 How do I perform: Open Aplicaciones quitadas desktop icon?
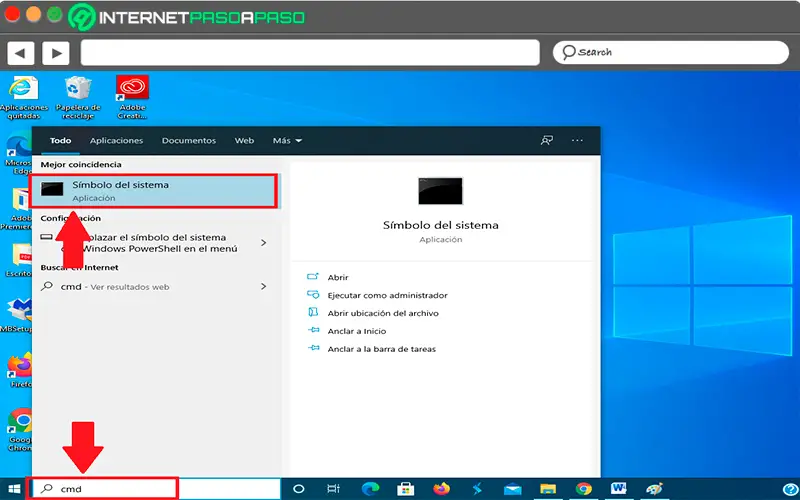[x=23, y=97]
